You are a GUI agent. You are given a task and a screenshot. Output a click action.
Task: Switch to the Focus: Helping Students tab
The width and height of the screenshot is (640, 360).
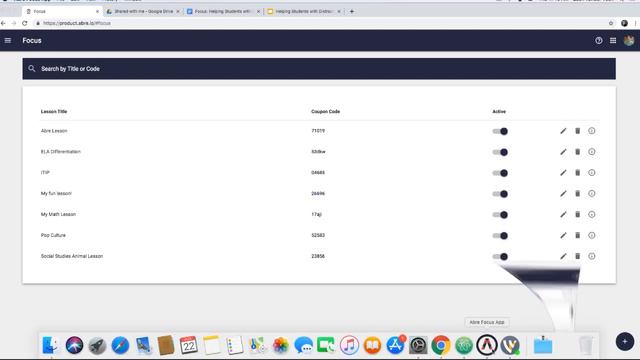pos(223,11)
